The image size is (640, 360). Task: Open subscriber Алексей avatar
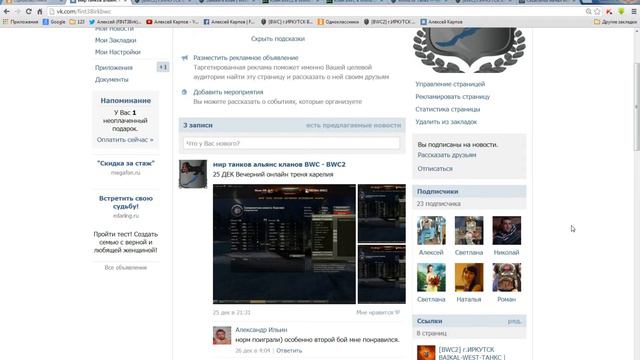(x=431, y=231)
